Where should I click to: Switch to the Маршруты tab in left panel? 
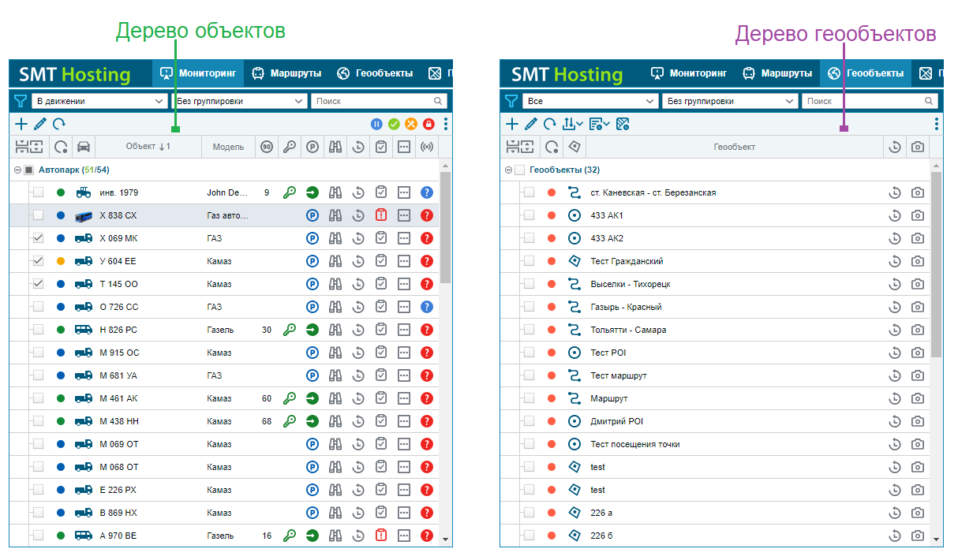[286, 73]
